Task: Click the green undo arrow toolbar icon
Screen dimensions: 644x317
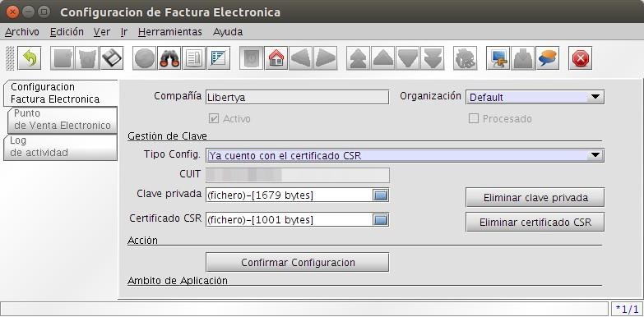Action: click(30, 58)
